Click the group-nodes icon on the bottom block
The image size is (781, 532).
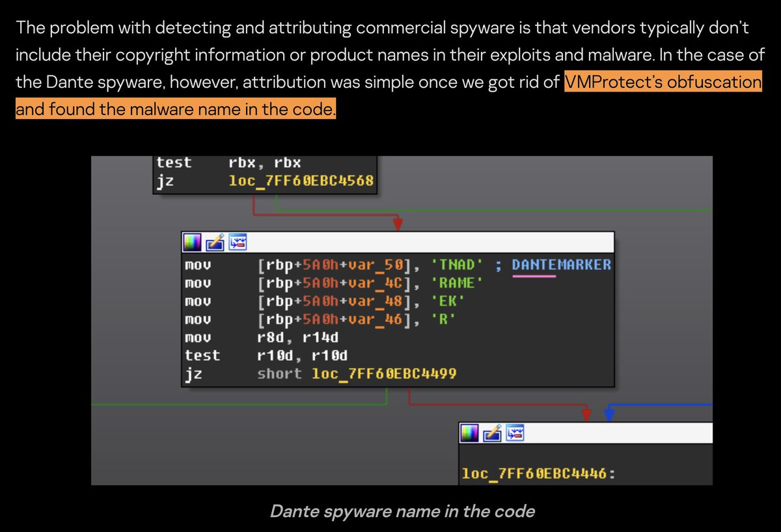tap(514, 432)
